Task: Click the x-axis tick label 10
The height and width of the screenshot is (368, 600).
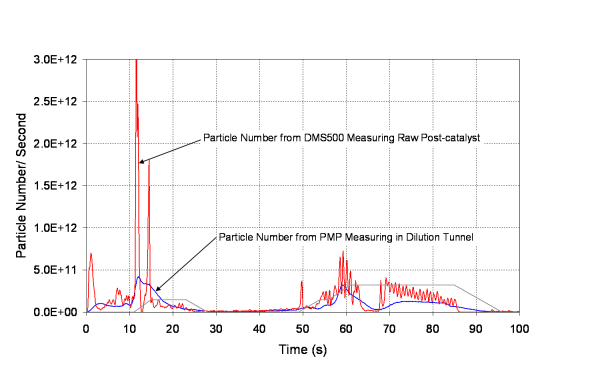Action: [129, 329]
